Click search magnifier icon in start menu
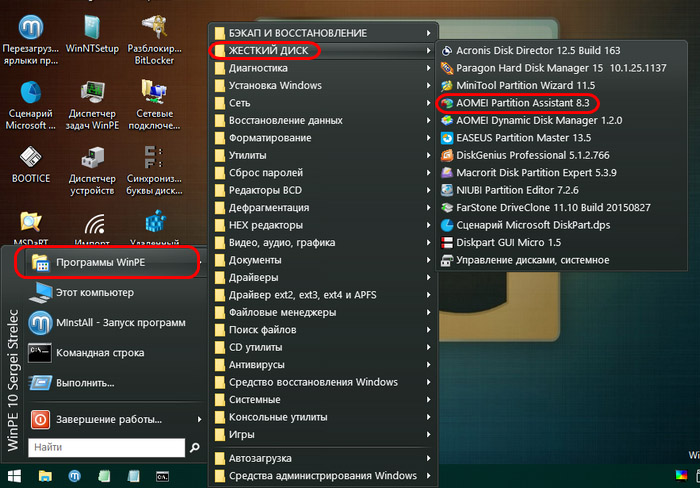 pos(195,447)
